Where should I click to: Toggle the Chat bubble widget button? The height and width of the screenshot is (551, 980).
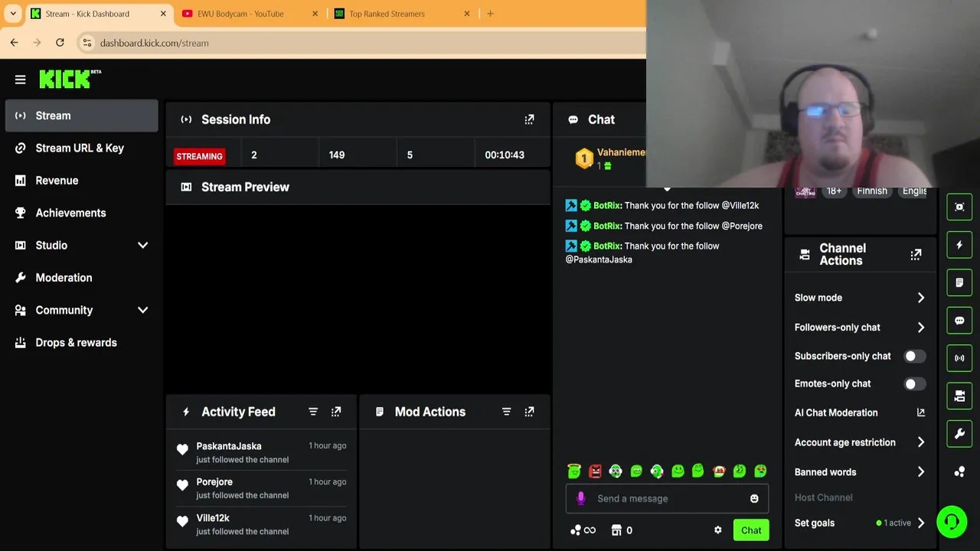tap(959, 321)
